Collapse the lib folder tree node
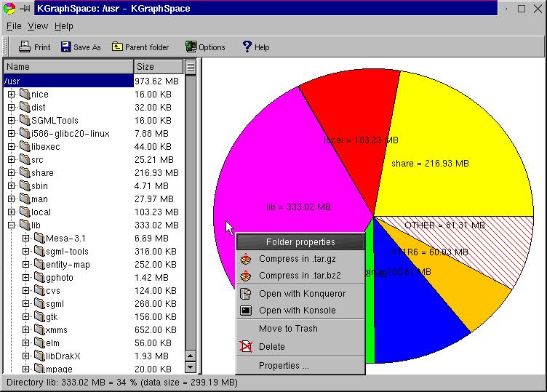The image size is (547, 392). point(11,225)
